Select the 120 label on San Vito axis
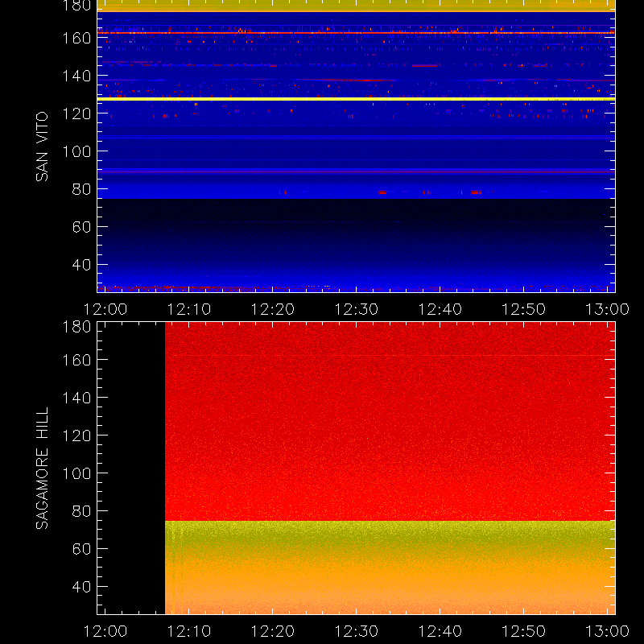The image size is (644, 644). pos(76,114)
